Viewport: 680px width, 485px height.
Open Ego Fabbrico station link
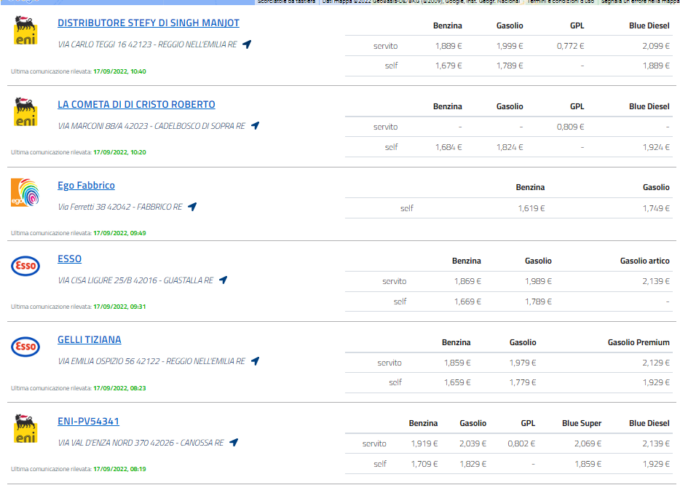[x=86, y=186]
